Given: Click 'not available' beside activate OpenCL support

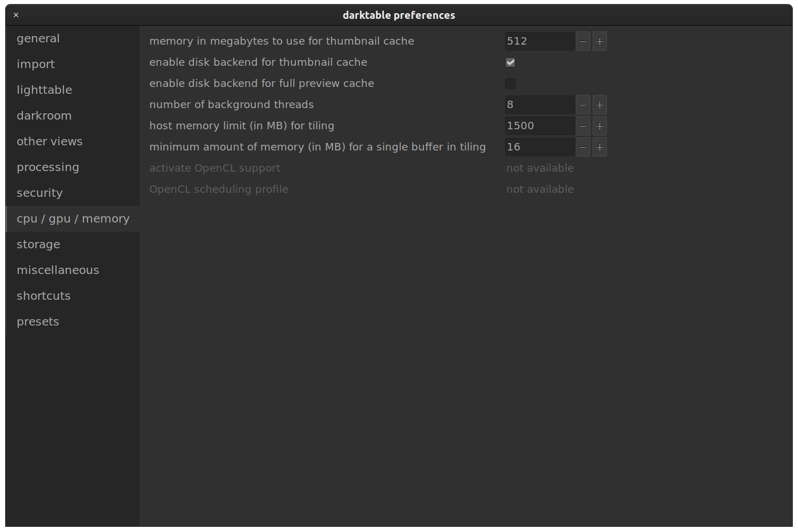Looking at the screenshot, I should (x=540, y=168).
